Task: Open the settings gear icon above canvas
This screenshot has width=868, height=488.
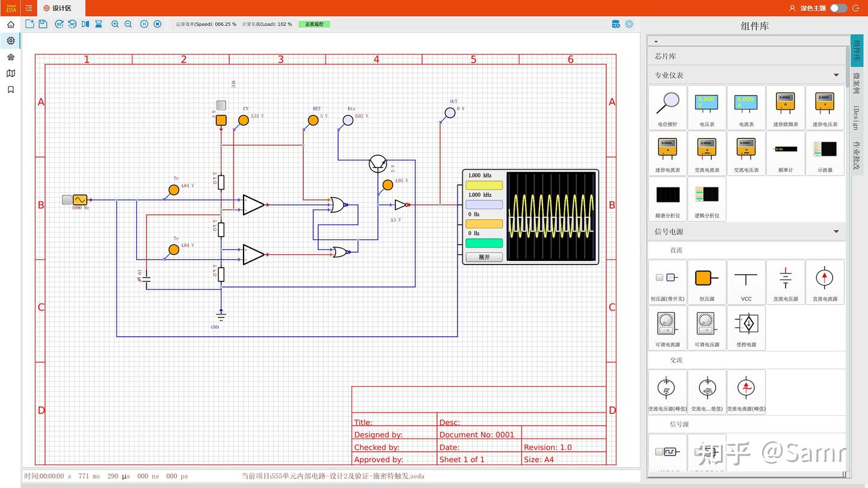Action: pos(629,24)
